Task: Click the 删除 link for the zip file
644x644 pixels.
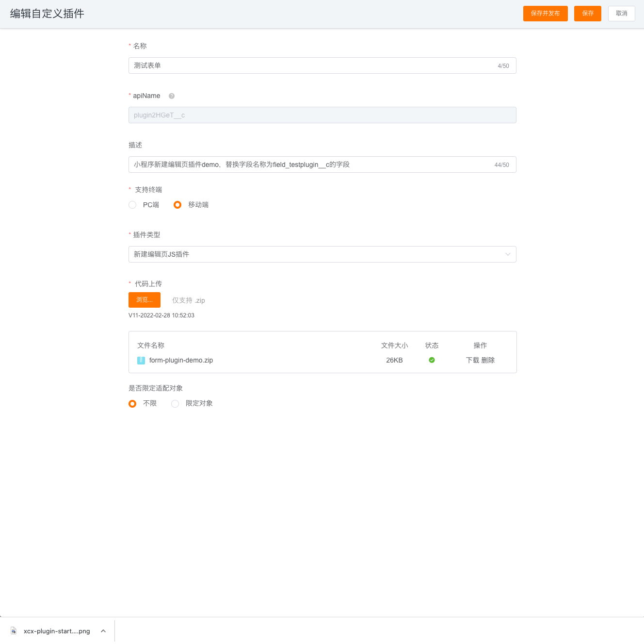Action: click(x=488, y=360)
